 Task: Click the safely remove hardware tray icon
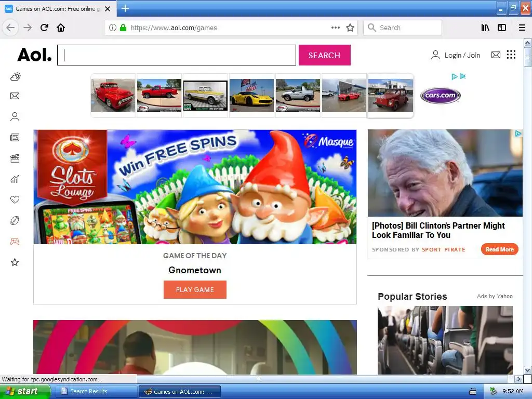(494, 392)
